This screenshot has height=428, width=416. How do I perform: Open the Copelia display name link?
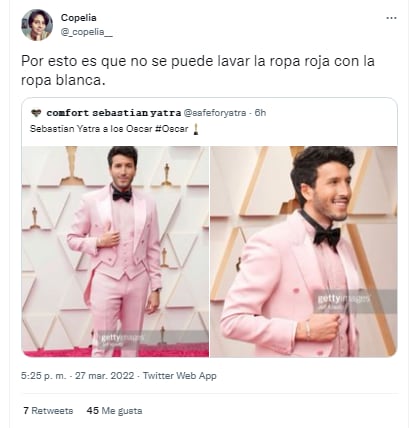pyautogui.click(x=79, y=18)
